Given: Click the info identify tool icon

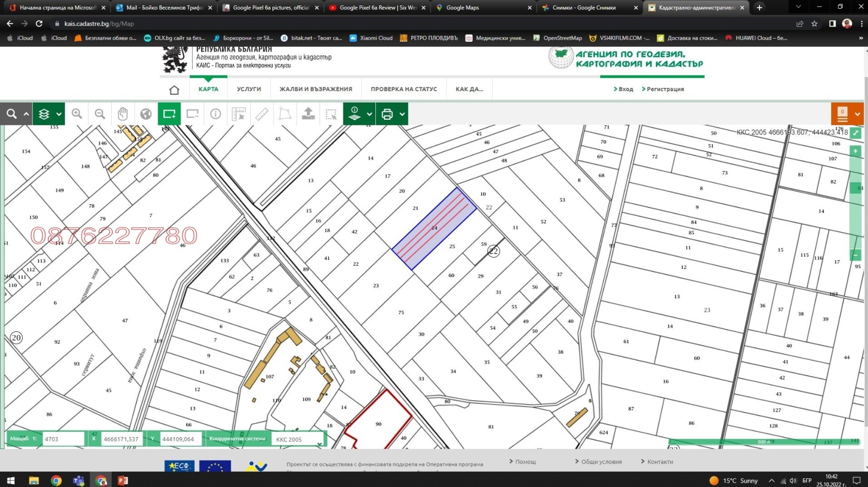Looking at the screenshot, I should click(215, 114).
